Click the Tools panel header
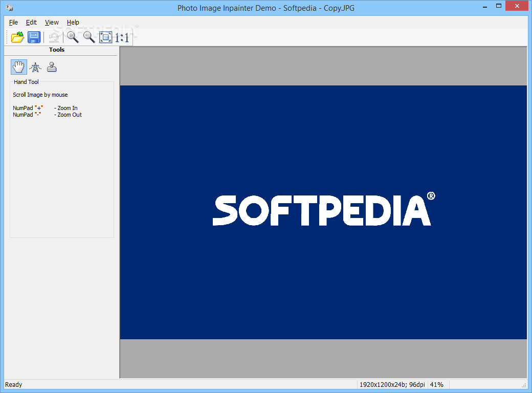The width and height of the screenshot is (532, 393). [x=57, y=50]
